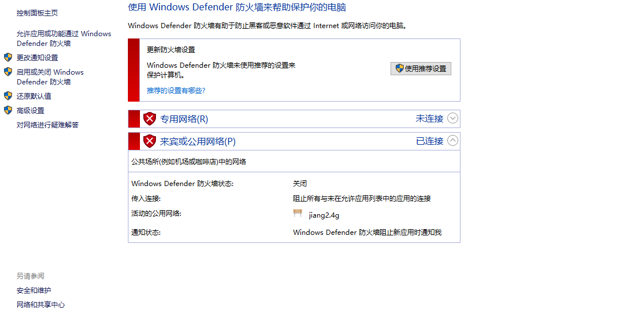Click the 已连接 status text
Image resolution: width=644 pixels, height=321 pixels.
[430, 141]
